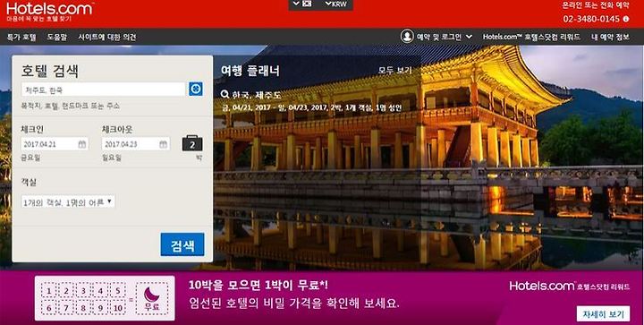Open 내 예약 정보 menu item

[610, 37]
